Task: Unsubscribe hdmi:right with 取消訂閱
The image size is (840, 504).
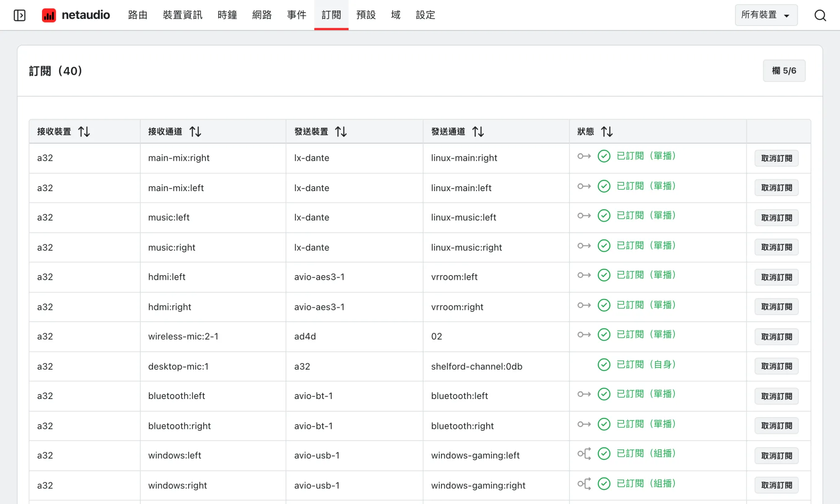Action: pyautogui.click(x=777, y=307)
